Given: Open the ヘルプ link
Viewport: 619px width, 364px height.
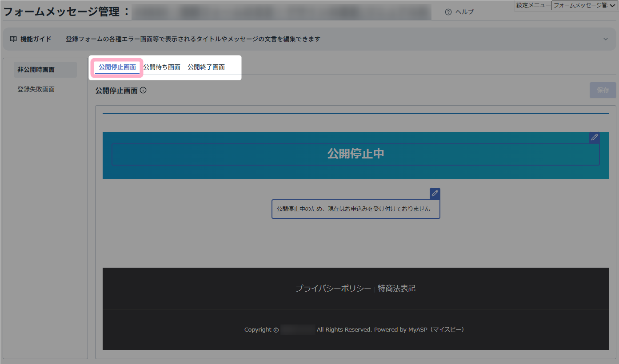Looking at the screenshot, I should pos(464,12).
